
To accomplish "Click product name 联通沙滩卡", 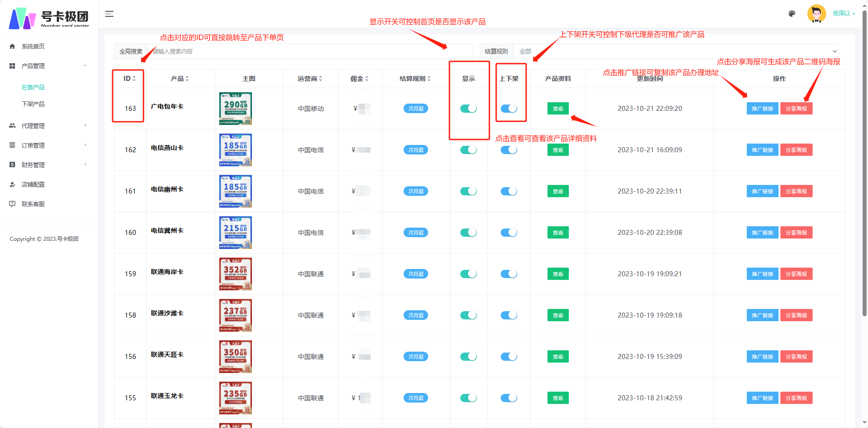I will tap(167, 314).
